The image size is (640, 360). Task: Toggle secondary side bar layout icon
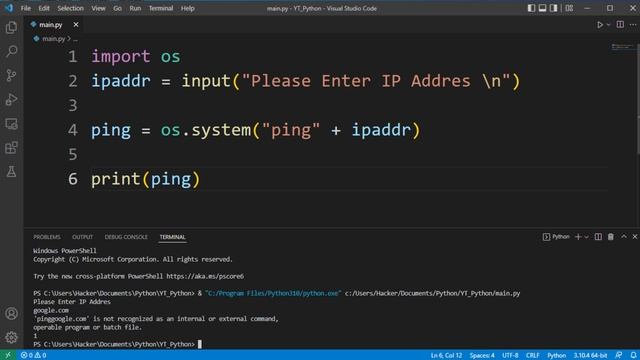553,8
